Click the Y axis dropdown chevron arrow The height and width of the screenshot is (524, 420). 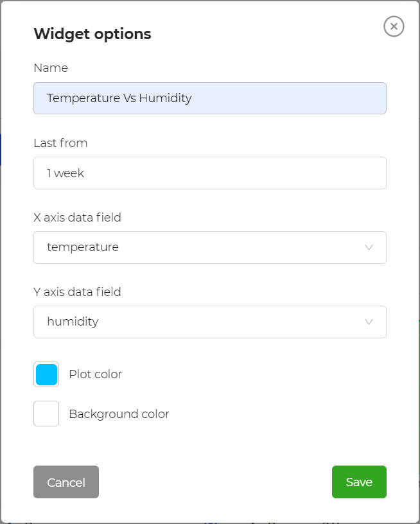click(x=369, y=322)
